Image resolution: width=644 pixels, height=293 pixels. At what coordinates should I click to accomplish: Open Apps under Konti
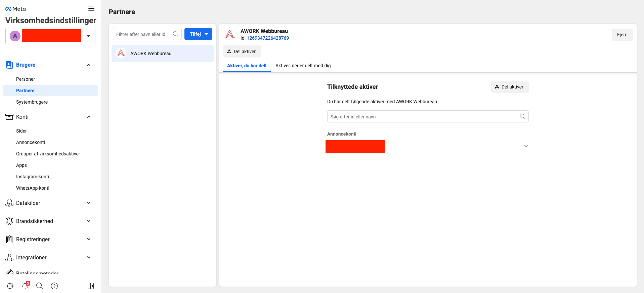tap(22, 165)
